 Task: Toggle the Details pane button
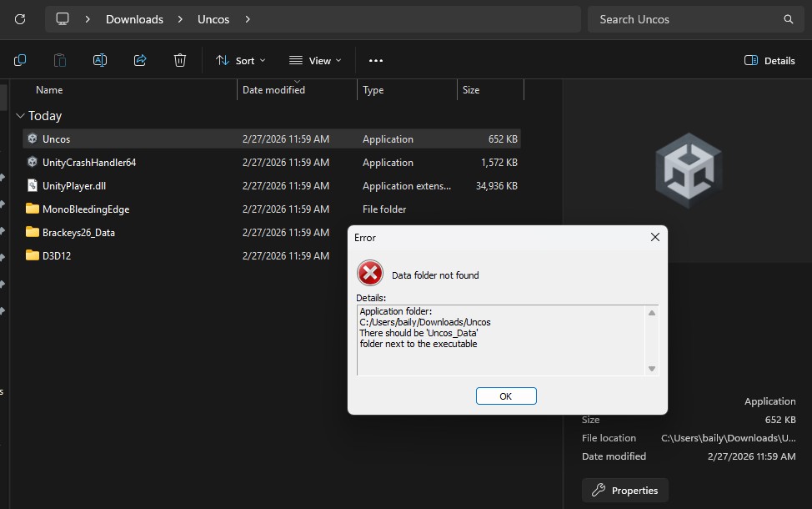coord(769,60)
